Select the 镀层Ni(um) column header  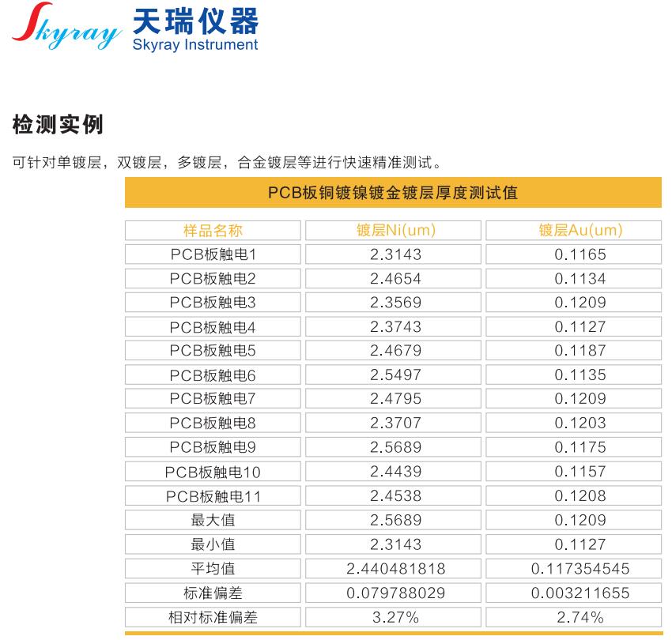coord(395,231)
